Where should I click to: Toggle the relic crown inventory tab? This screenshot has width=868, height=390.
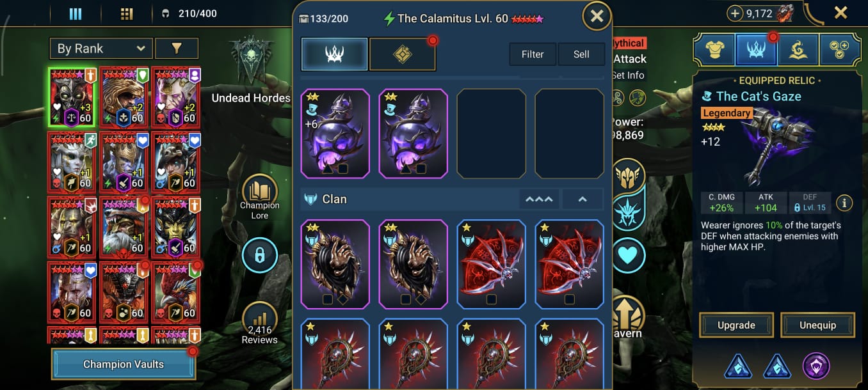335,54
